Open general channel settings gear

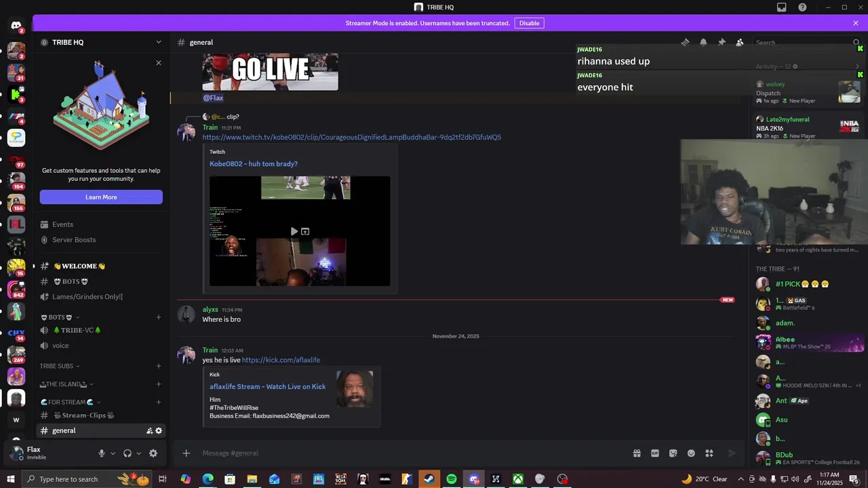tap(159, 430)
